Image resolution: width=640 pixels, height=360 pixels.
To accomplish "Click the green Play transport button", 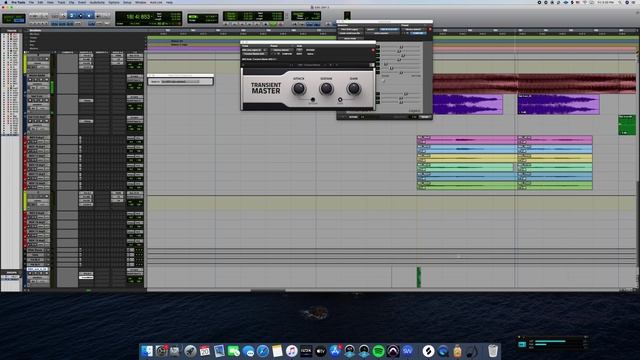I will coord(273,24).
